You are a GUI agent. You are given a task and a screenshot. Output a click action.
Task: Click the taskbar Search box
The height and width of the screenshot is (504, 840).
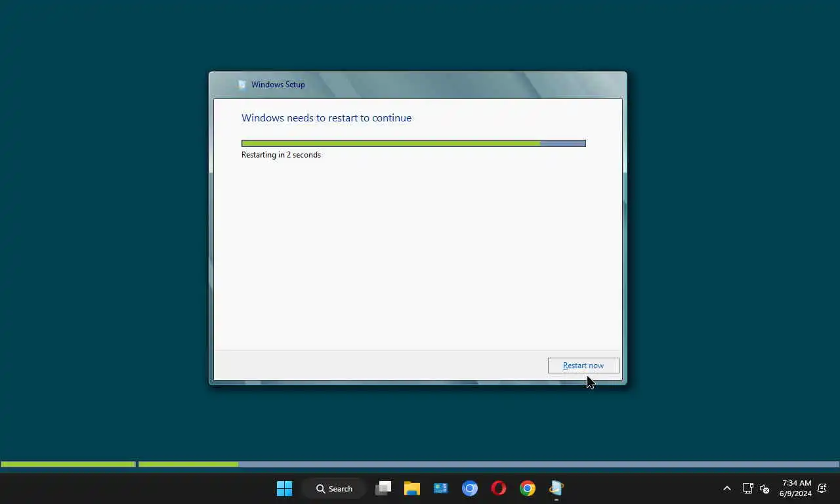tap(334, 488)
